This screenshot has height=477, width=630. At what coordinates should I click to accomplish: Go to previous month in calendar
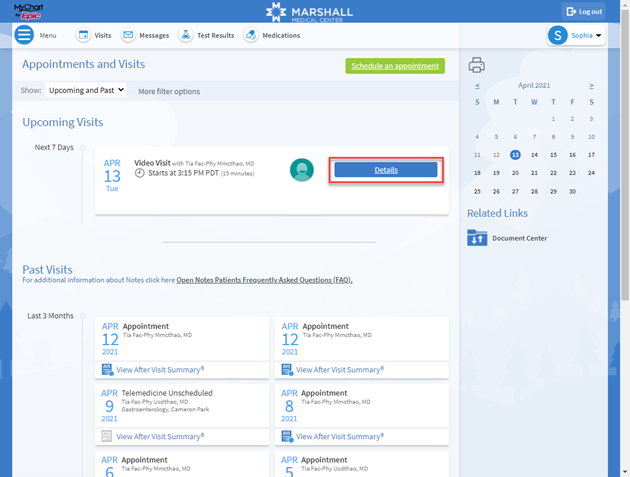(x=477, y=86)
